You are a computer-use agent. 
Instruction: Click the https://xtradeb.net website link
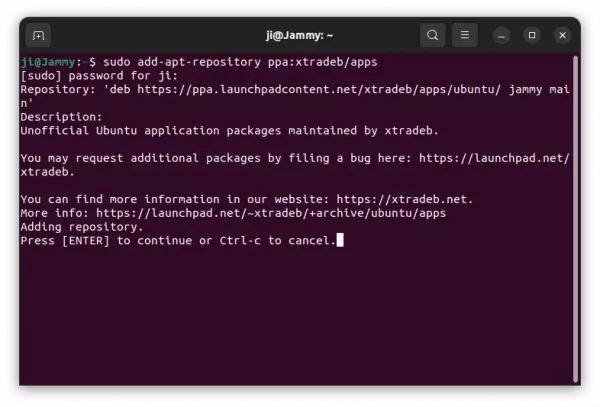(x=402, y=199)
